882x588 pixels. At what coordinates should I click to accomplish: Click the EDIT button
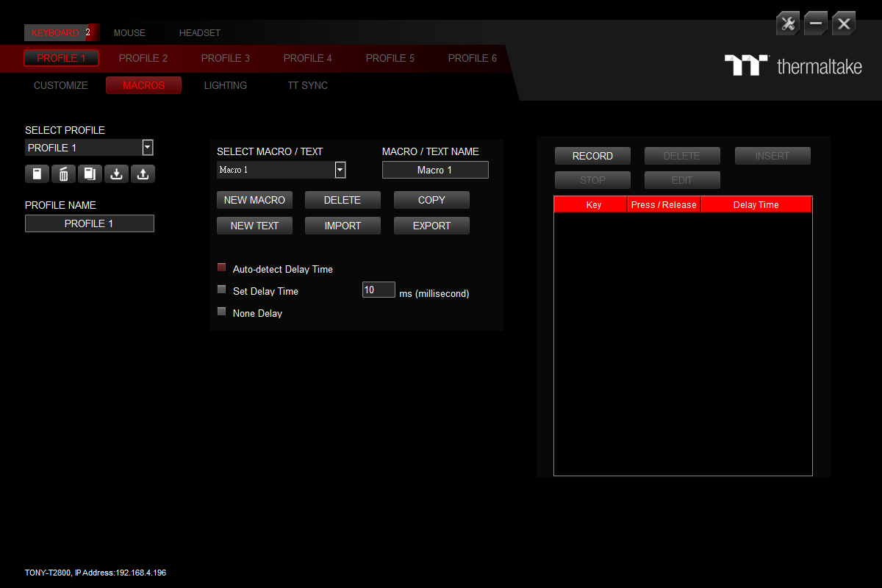pyautogui.click(x=682, y=180)
